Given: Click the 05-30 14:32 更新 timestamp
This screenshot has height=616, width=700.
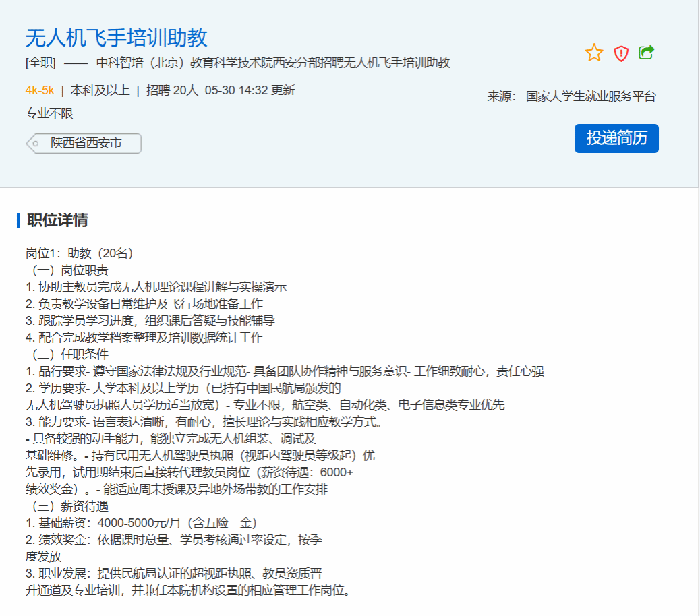Looking at the screenshot, I should pyautogui.click(x=250, y=90).
